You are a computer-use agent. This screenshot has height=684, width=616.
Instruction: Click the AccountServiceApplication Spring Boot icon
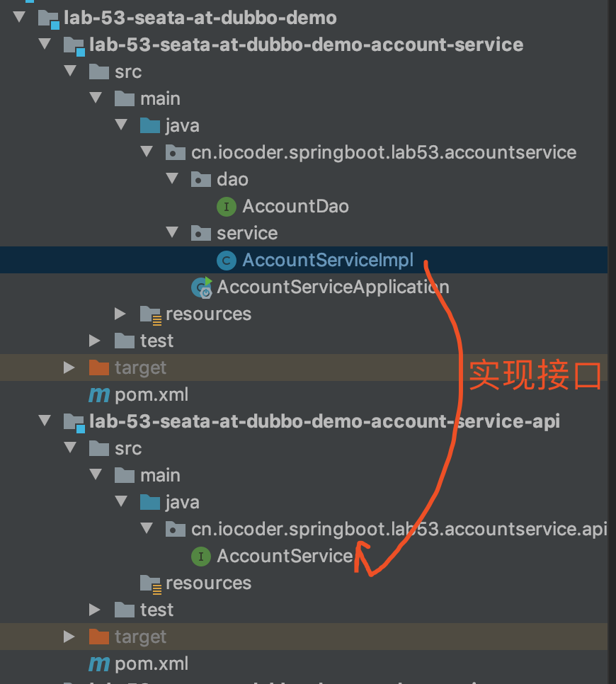(202, 287)
